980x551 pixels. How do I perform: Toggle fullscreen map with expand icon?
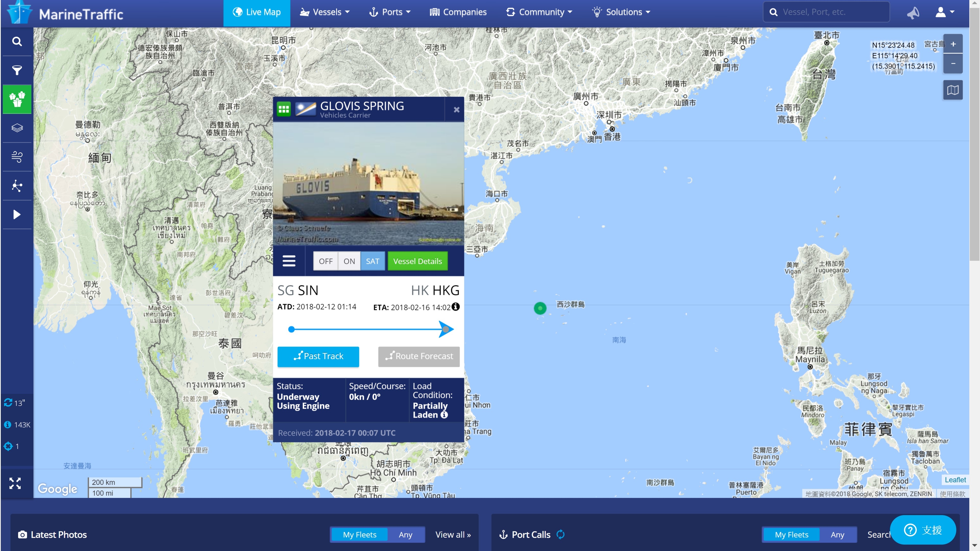[x=15, y=483]
